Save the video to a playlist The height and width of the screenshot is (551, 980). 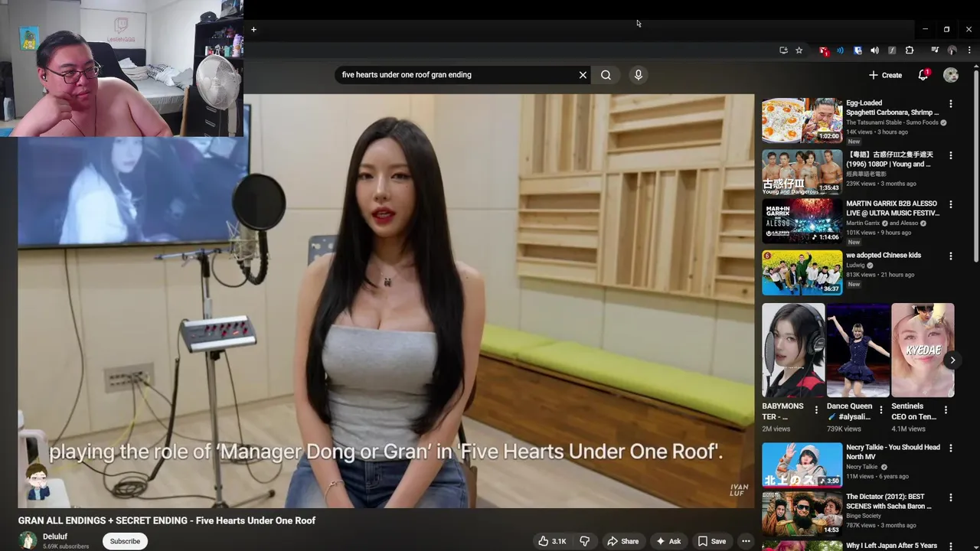(x=711, y=541)
